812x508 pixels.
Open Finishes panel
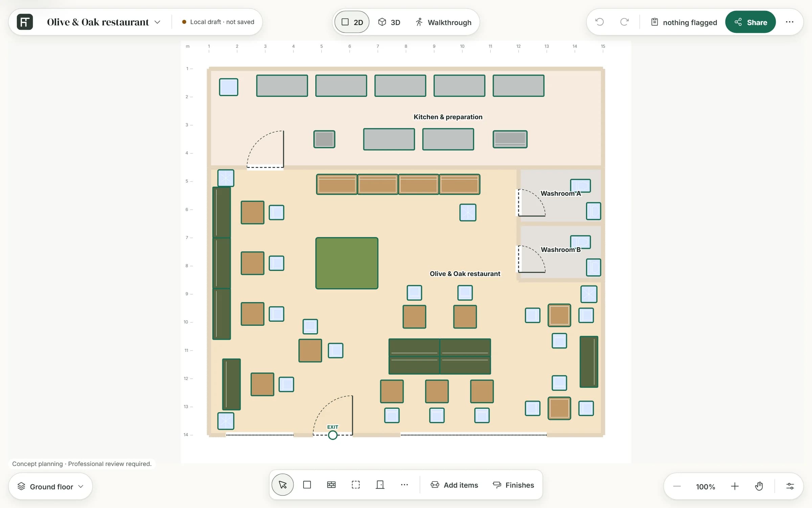click(513, 485)
